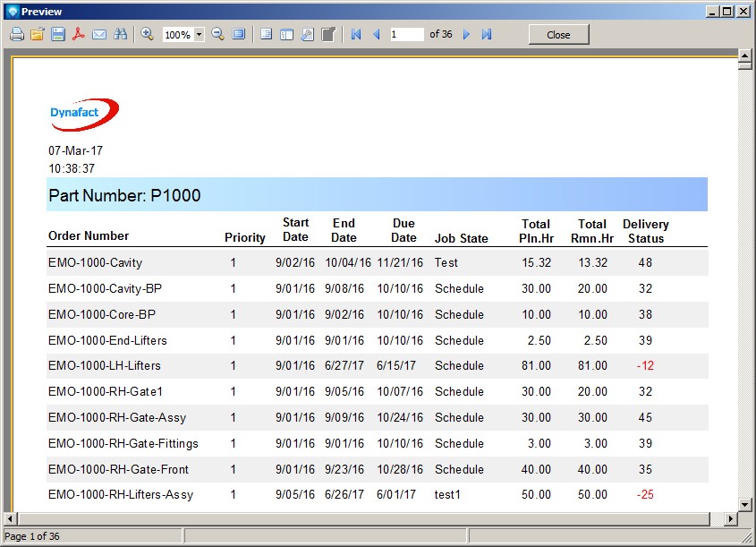This screenshot has height=547, width=756.
Task: Zoom in with the magnifier plus icon
Action: [x=148, y=34]
